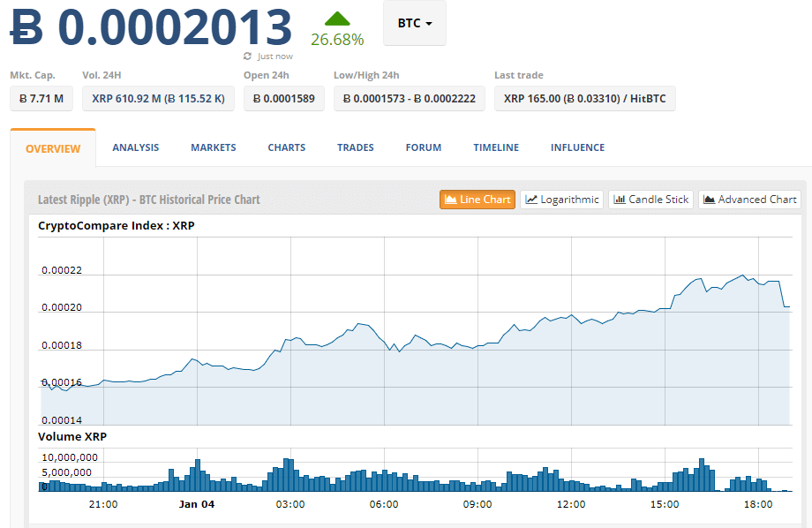Click the 03:00 time axis label
Image resolution: width=812 pixels, height=528 pixels.
tap(290, 505)
